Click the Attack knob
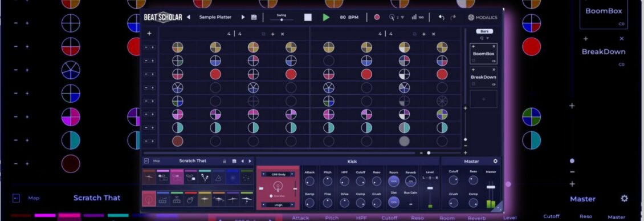 [x=309, y=181]
